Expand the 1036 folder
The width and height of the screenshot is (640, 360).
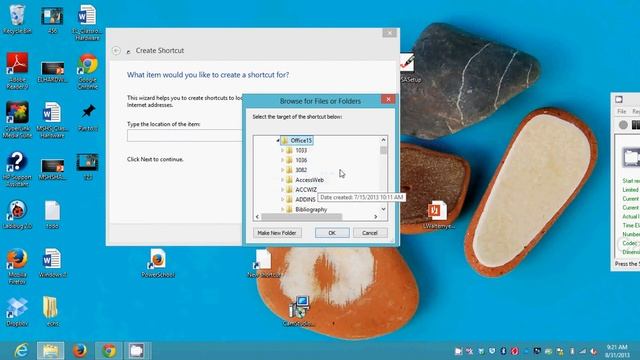282,160
